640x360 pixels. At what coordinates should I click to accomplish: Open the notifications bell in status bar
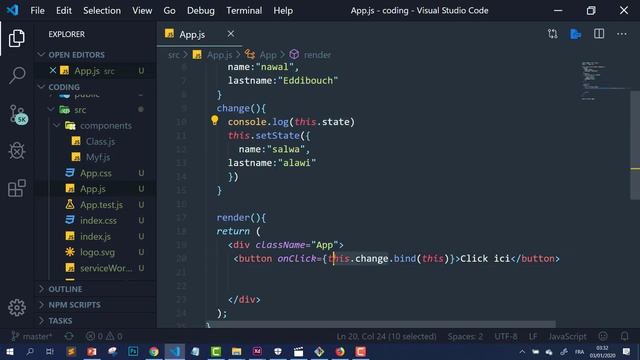click(x=624, y=336)
